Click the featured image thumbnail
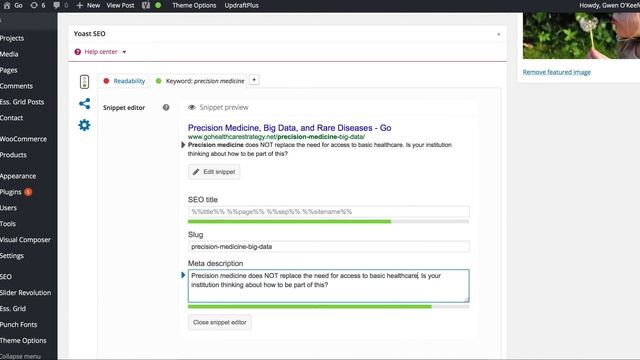 pyautogui.click(x=581, y=36)
